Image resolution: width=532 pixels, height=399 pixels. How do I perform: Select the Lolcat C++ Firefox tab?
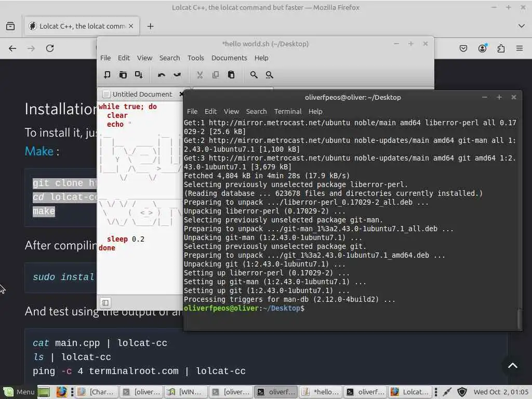[x=82, y=26]
